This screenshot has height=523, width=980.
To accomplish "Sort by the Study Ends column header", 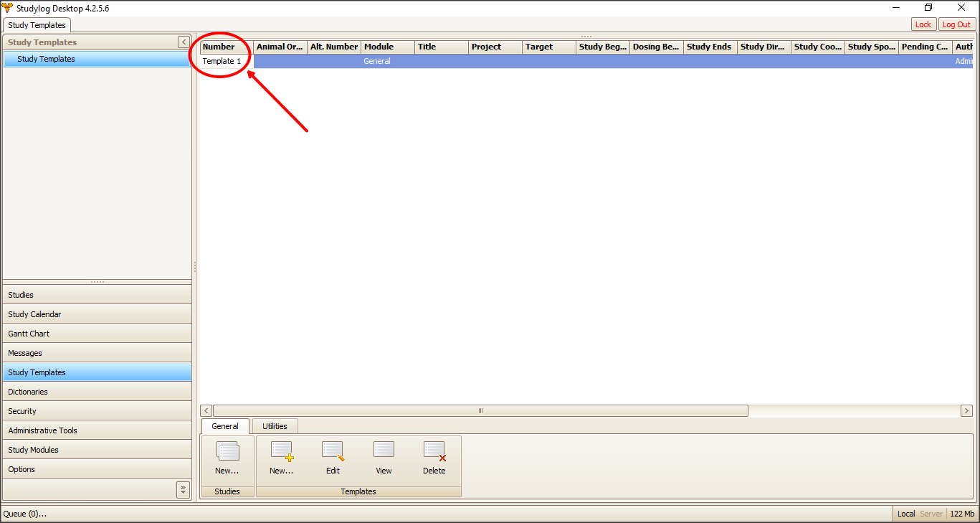I will point(710,47).
